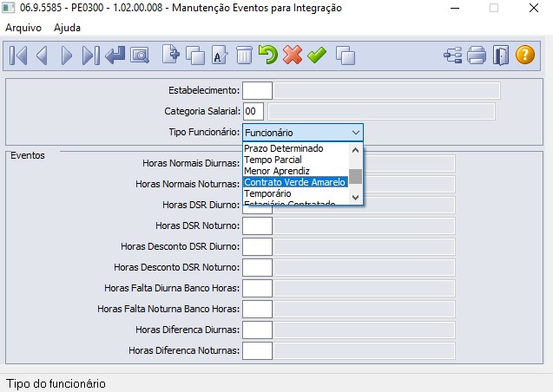Click Horas Diferenca Diurnas field
Image resolution: width=553 pixels, height=392 pixels.
click(x=257, y=330)
